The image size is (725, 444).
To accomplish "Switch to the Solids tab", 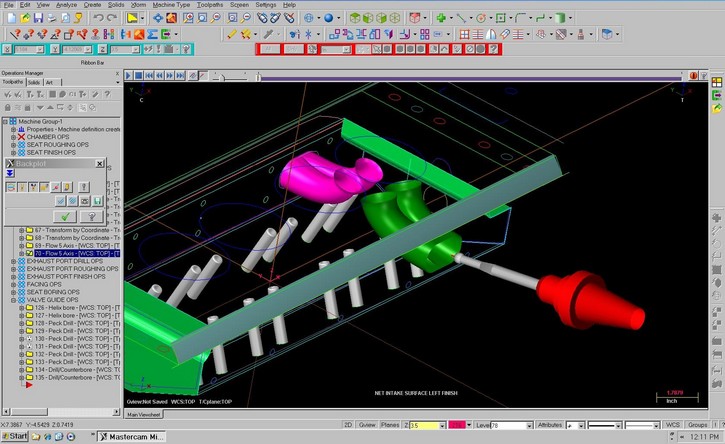I will (34, 82).
